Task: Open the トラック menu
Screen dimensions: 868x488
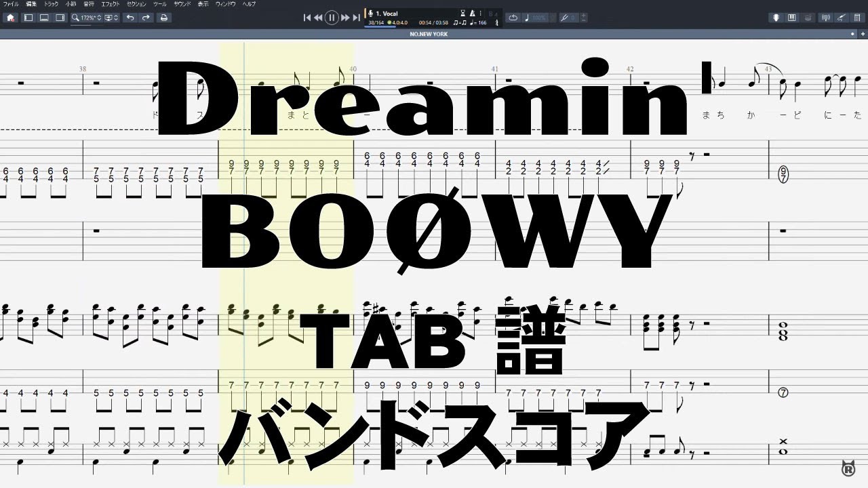Action: [52, 4]
